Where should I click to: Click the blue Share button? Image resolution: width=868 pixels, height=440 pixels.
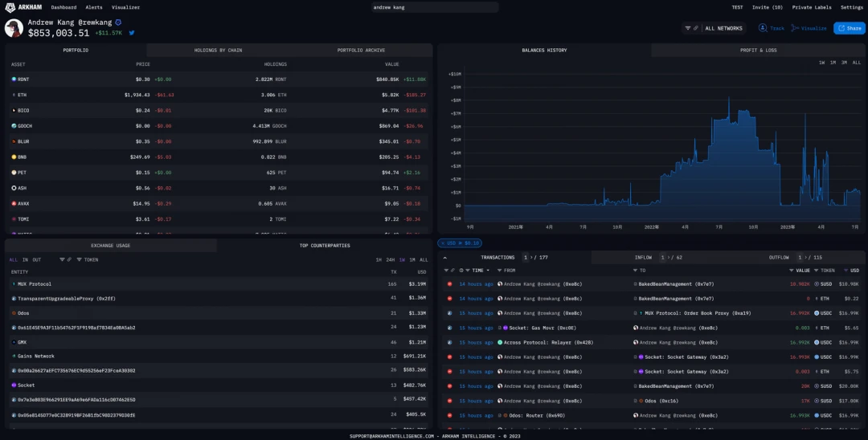coord(849,28)
